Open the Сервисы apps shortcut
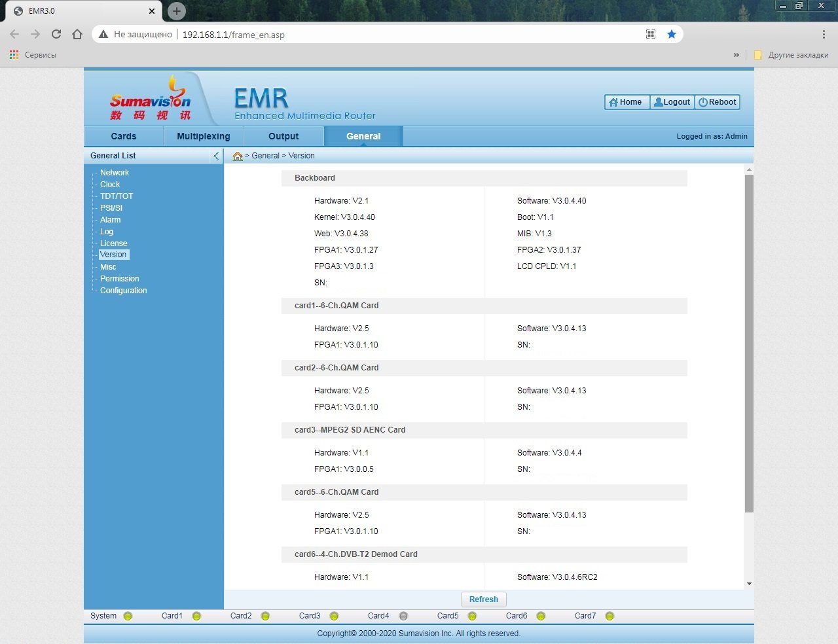Image resolution: width=838 pixels, height=644 pixels. pyautogui.click(x=33, y=55)
